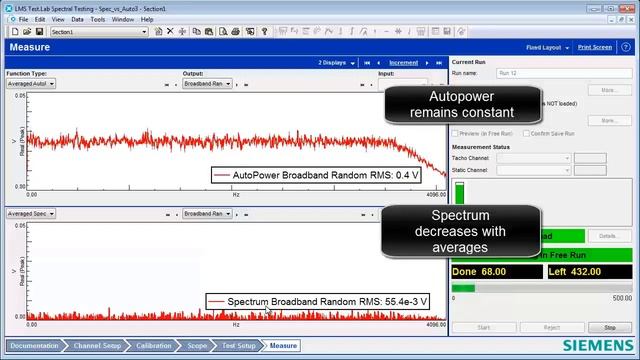This screenshot has width=640, height=360.
Task: Click the AutoPower Broadband Random RMS legend
Action: coord(316,175)
